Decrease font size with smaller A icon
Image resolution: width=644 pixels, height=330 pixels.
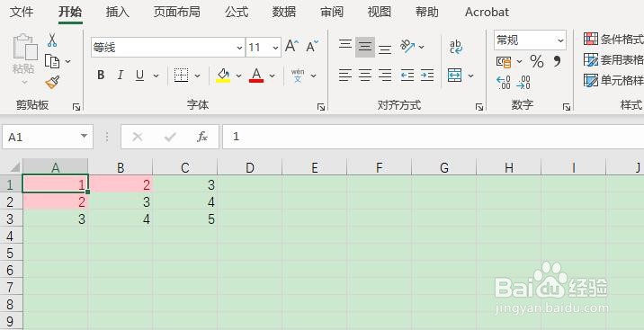click(x=312, y=47)
